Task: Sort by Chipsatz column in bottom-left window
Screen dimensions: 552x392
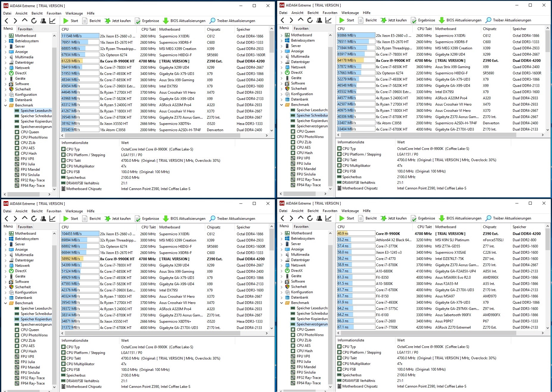Action: tap(219, 227)
